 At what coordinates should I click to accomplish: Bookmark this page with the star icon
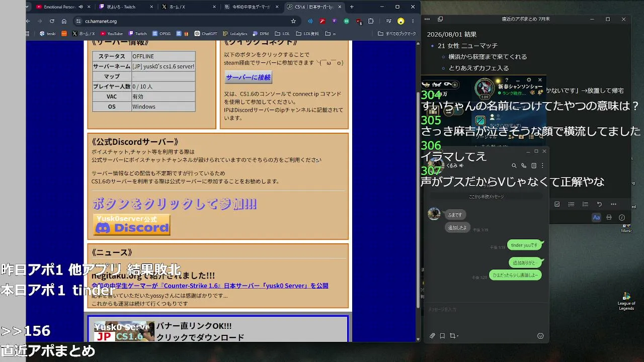click(x=293, y=21)
